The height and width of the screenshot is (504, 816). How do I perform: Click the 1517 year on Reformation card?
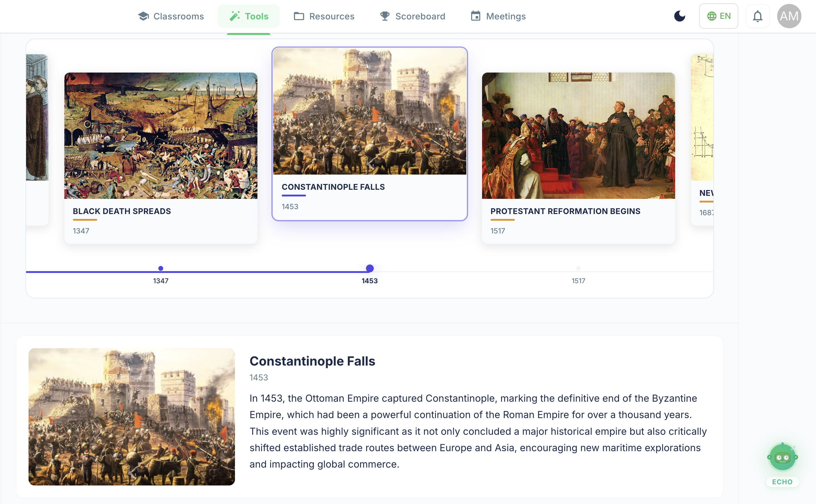tap(498, 231)
